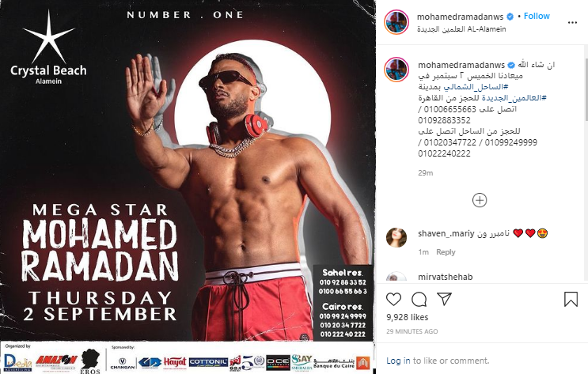Click Log in to comment
Viewport: 588px width, 374px height.
point(398,361)
